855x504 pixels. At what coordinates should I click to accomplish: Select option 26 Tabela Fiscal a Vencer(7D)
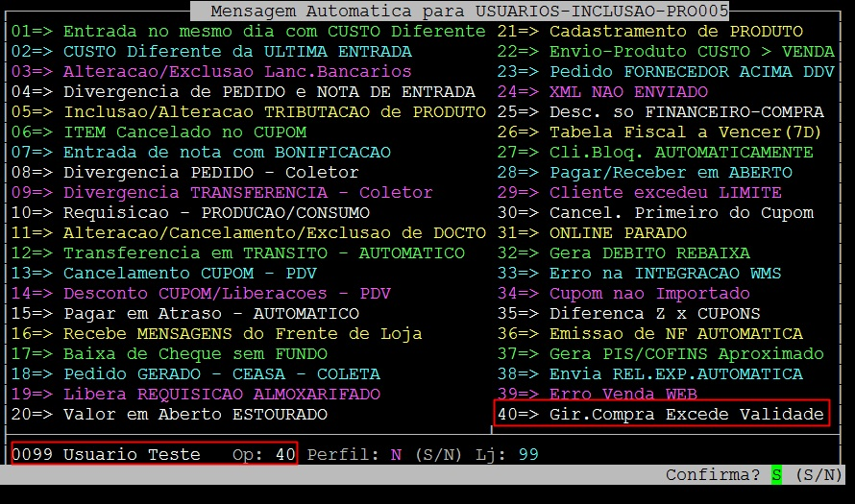pyautogui.click(x=659, y=132)
